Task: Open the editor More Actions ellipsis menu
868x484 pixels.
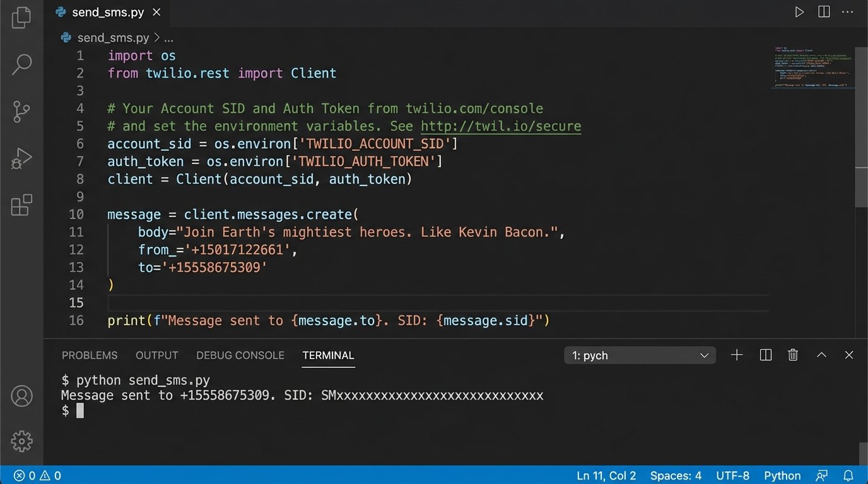Action: (x=847, y=12)
